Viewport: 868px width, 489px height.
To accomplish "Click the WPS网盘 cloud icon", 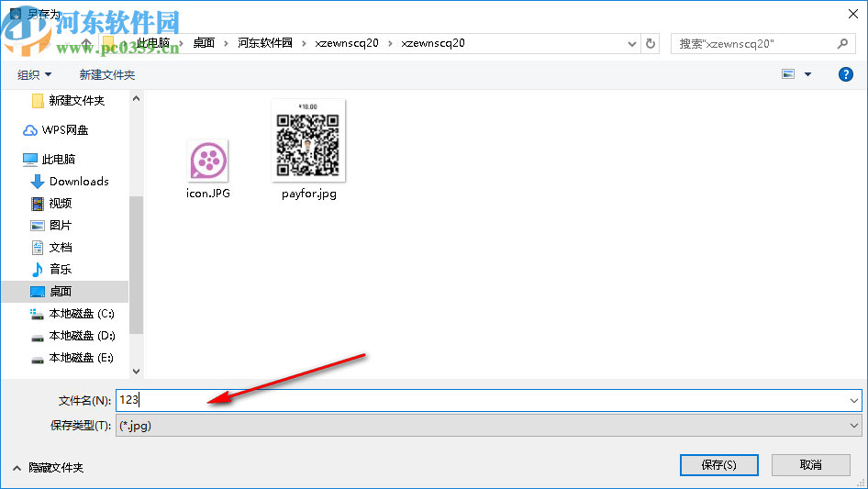I will coord(30,130).
